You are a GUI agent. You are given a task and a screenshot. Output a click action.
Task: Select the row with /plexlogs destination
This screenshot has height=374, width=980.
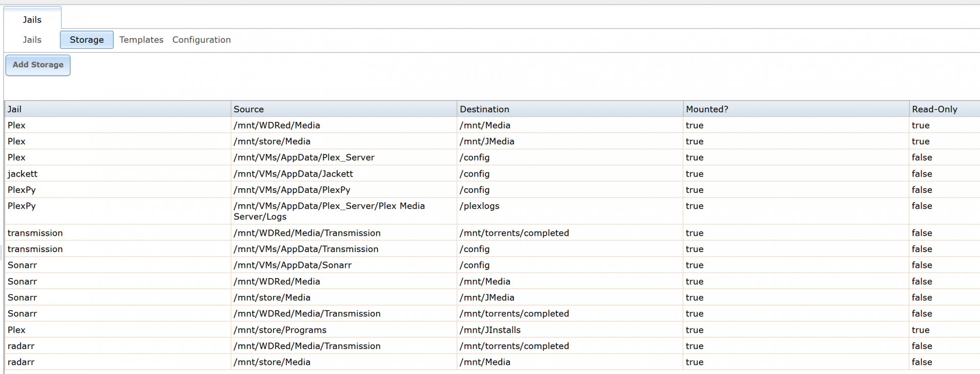point(479,206)
